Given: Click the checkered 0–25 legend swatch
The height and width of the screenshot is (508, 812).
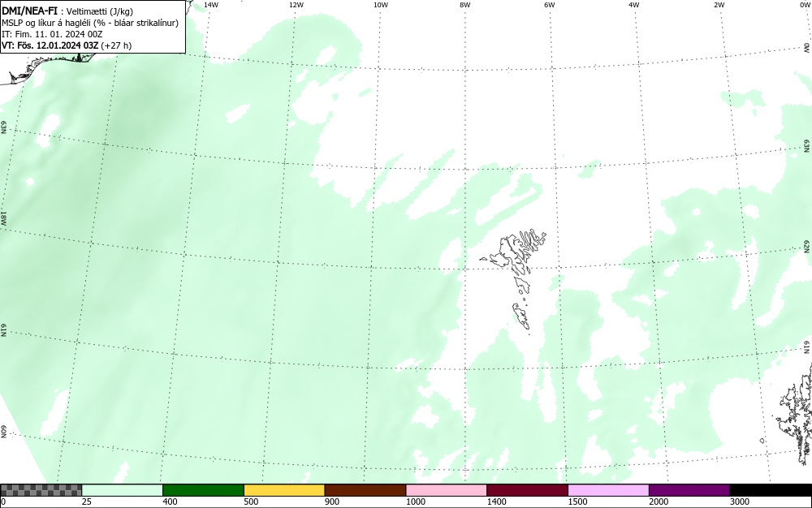Looking at the screenshot, I should tap(41, 490).
